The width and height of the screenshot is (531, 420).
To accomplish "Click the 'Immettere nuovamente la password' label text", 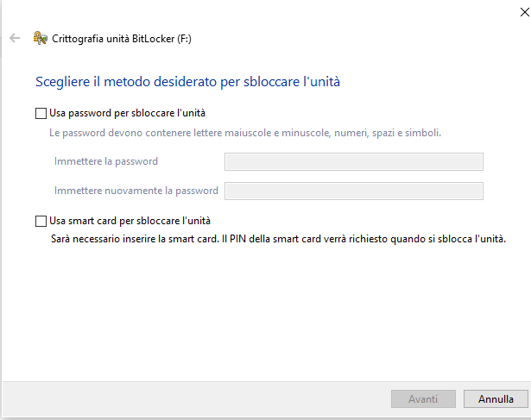I will (136, 191).
